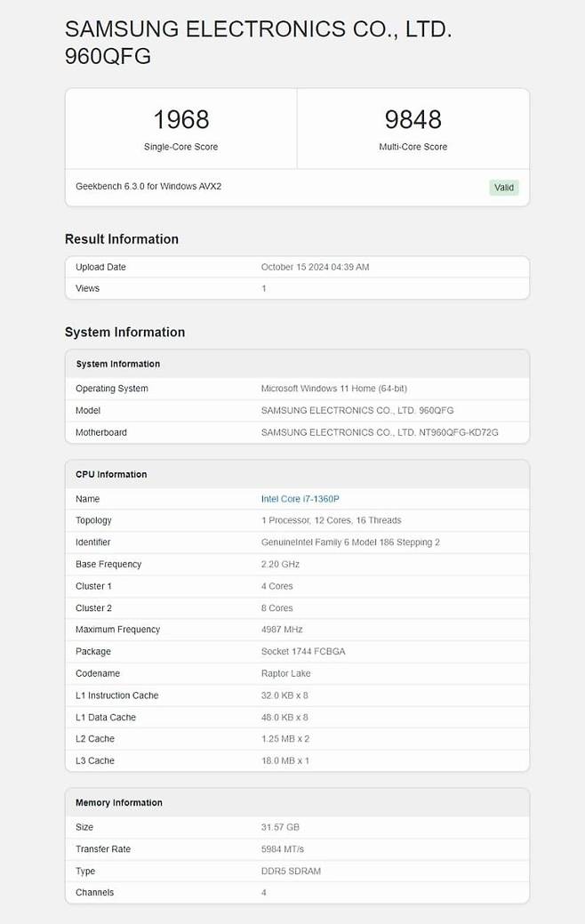Select the 1968 single-core score number

coord(180,120)
